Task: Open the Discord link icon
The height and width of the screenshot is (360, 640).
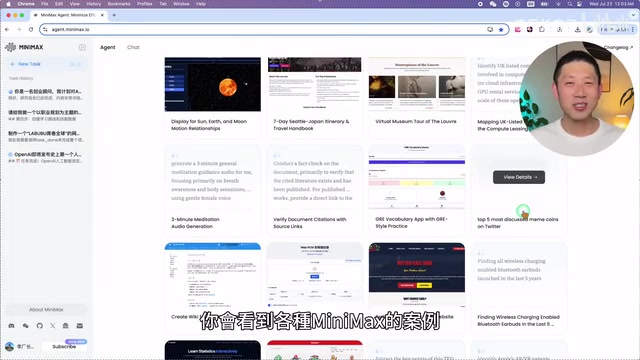Action: click(x=11, y=326)
